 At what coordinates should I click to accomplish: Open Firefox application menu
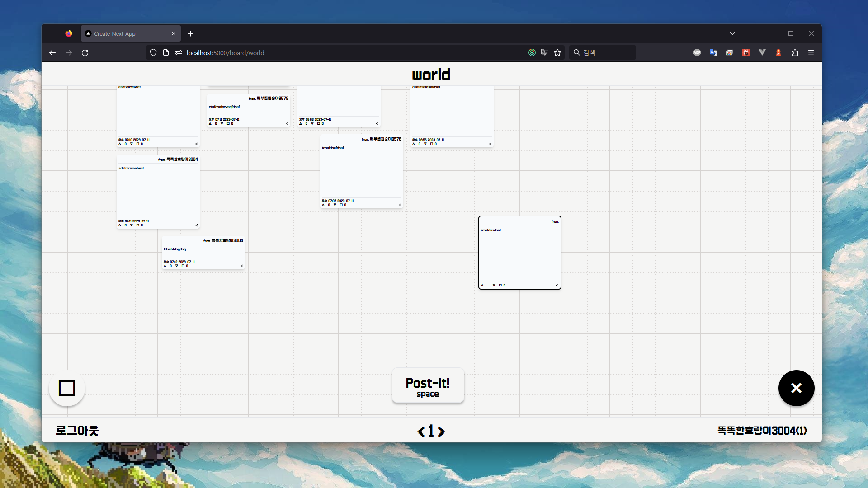811,53
